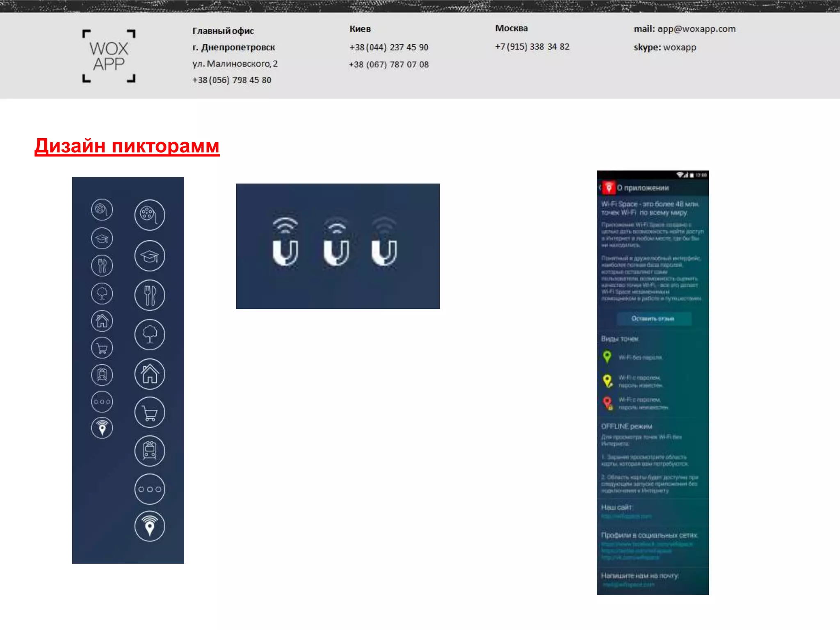Click the faintest-signal Wi-Fi magnet logo

(384, 242)
